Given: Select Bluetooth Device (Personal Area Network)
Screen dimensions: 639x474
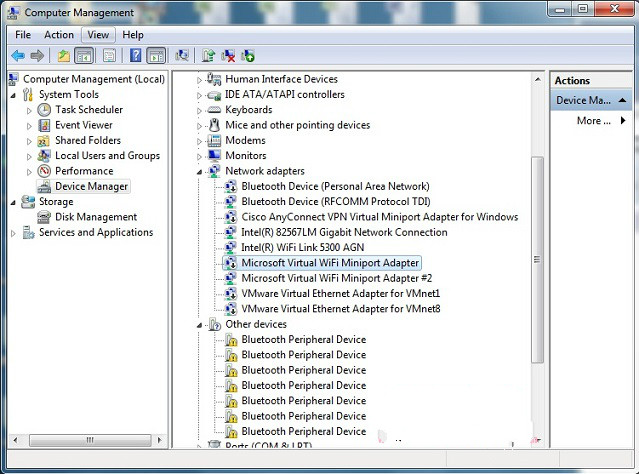Looking at the screenshot, I should pos(335,186).
